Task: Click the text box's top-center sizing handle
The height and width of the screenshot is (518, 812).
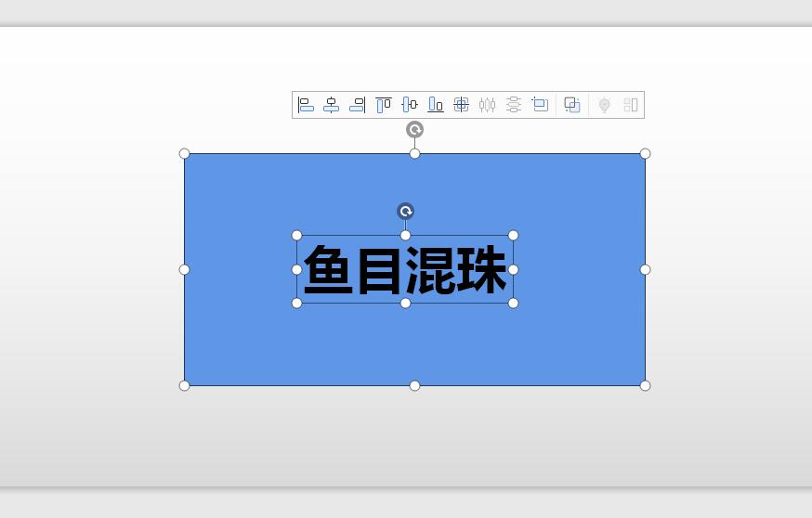Action: click(405, 236)
